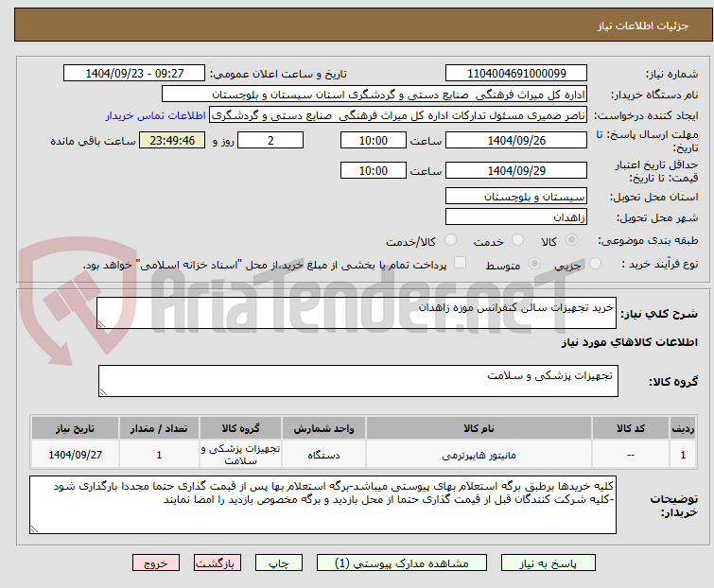
Task: Open مشاهده مدارک پیوستی (1) attachments
Action: 402,563
